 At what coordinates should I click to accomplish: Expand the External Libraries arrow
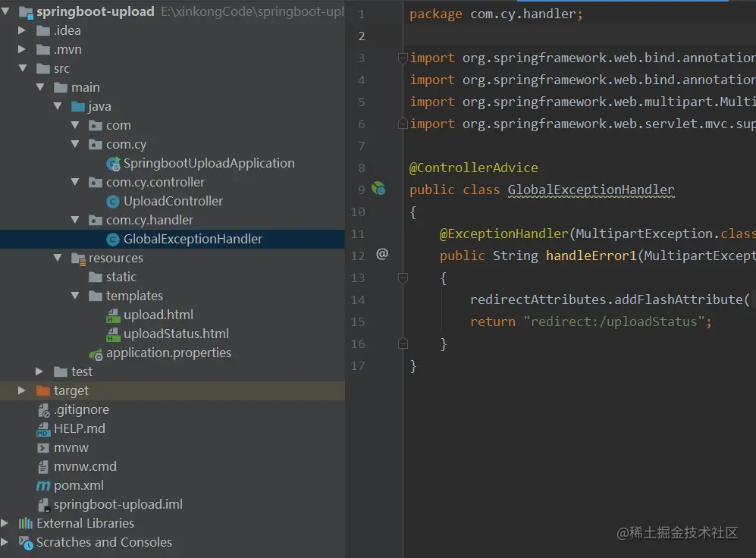(x=5, y=523)
